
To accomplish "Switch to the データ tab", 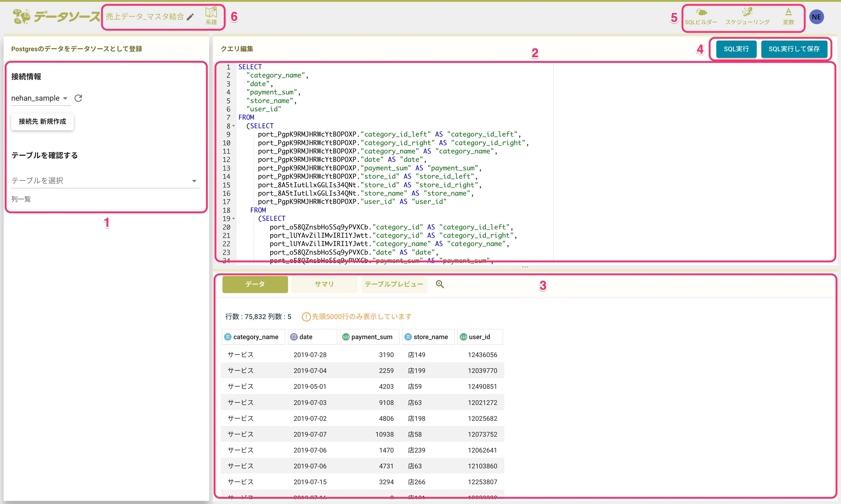I will click(255, 284).
